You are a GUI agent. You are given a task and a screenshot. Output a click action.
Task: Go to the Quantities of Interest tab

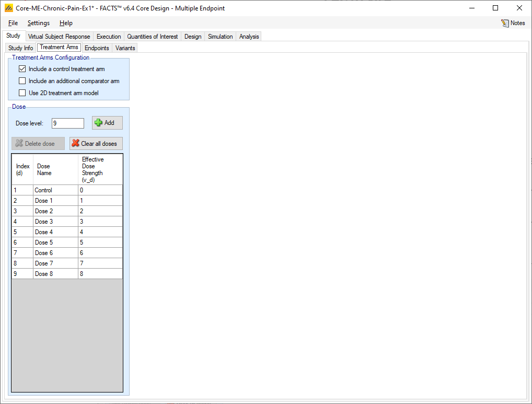tap(153, 37)
